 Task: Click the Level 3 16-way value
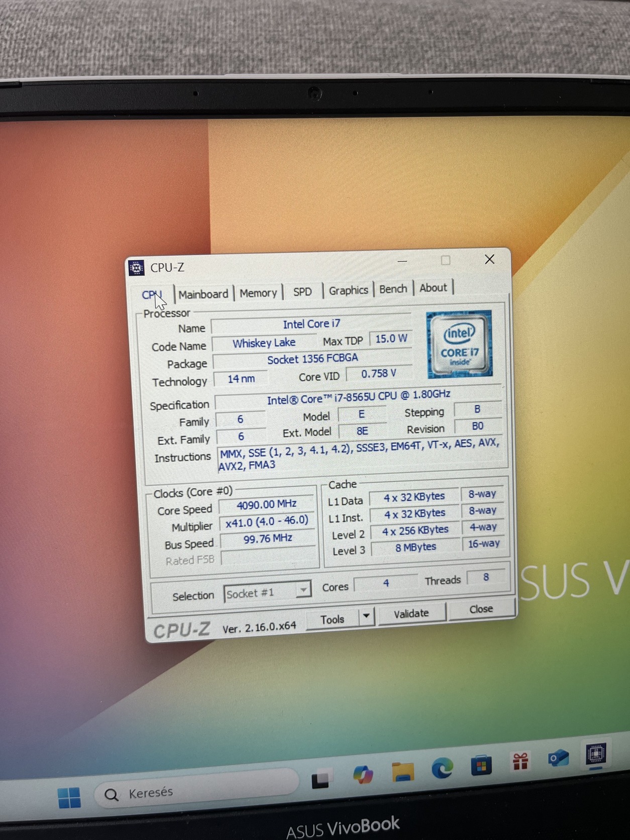(484, 544)
